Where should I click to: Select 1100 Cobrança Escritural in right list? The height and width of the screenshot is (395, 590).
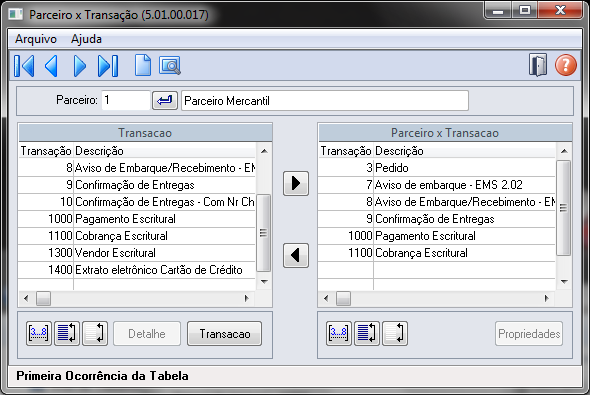[437, 253]
